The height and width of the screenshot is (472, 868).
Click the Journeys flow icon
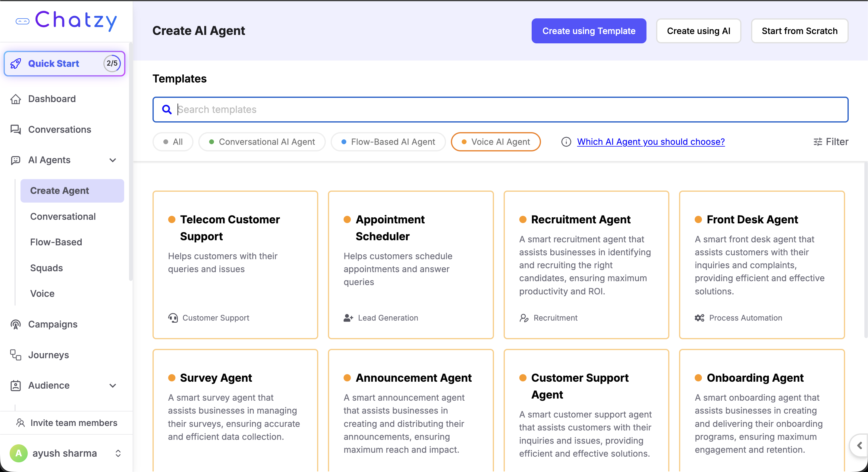15,355
